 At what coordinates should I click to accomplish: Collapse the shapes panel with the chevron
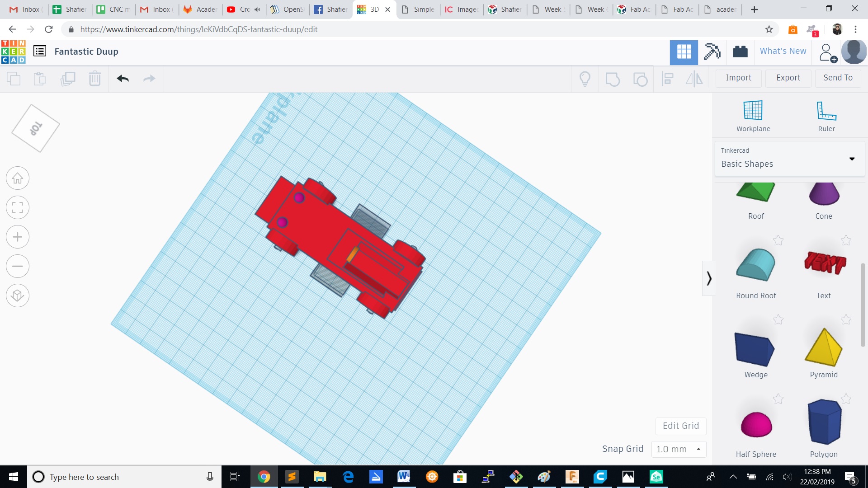(709, 278)
